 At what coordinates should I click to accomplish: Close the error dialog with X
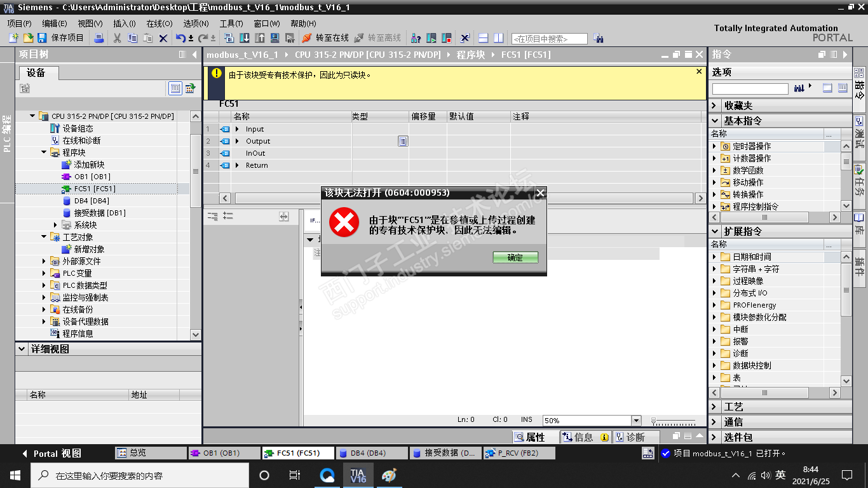540,193
